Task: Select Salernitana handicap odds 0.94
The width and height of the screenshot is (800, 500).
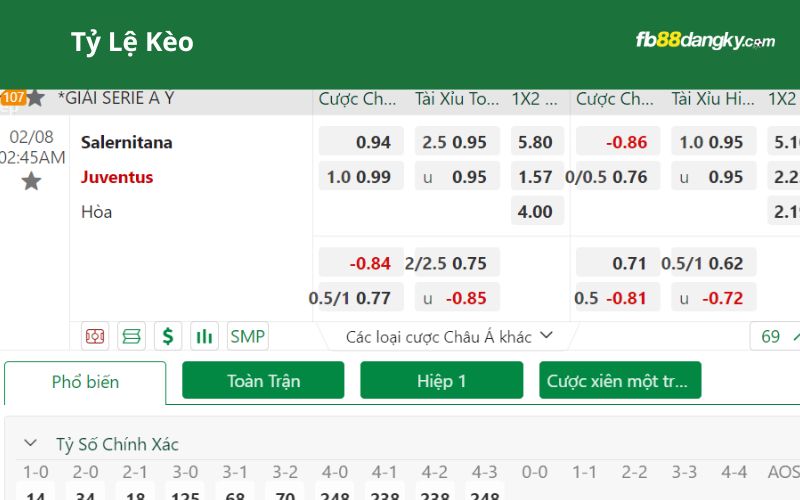Action: pyautogui.click(x=361, y=141)
